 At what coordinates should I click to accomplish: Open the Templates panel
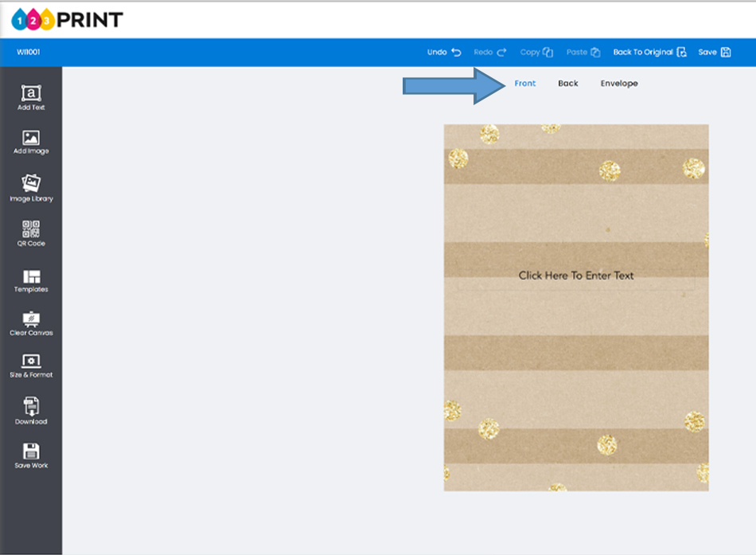pyautogui.click(x=31, y=280)
